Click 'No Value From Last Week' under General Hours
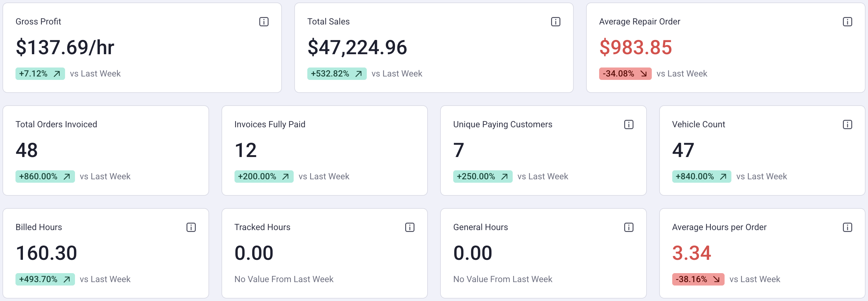 pos(503,279)
